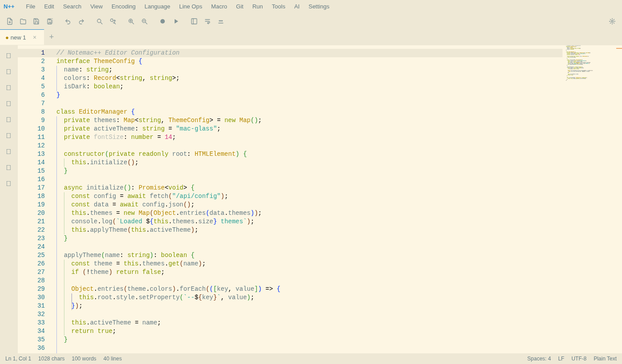This screenshot has width=622, height=364.
Task: Create a new file
Action: point(10,21)
